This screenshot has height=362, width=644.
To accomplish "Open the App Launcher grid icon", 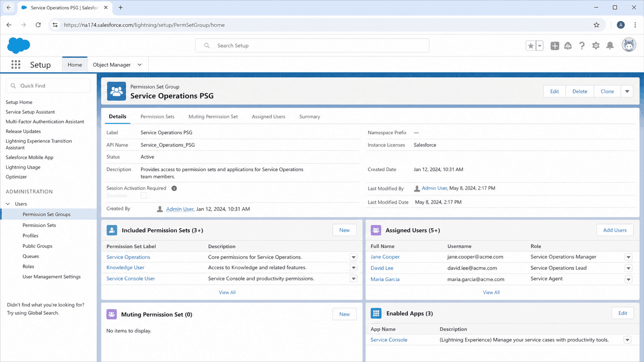I will pyautogui.click(x=16, y=65).
